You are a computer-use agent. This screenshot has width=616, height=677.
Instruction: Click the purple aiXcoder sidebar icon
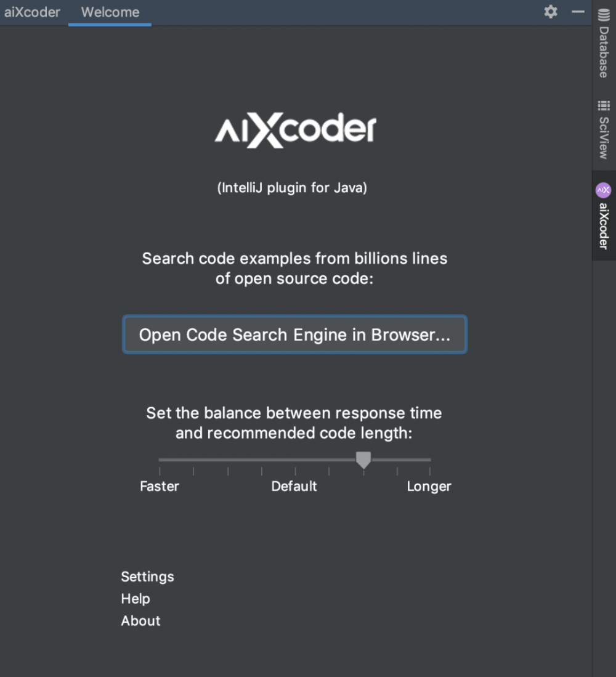pos(602,190)
